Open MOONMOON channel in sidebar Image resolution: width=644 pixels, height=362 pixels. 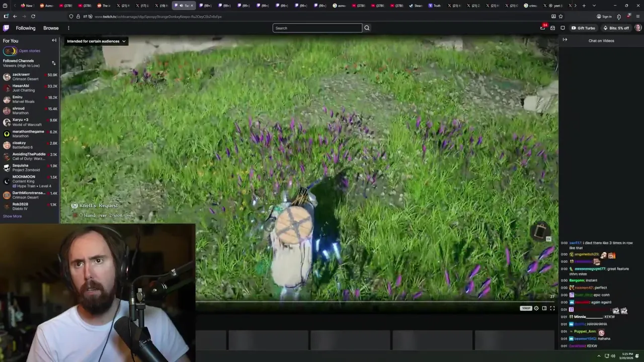coord(30,181)
